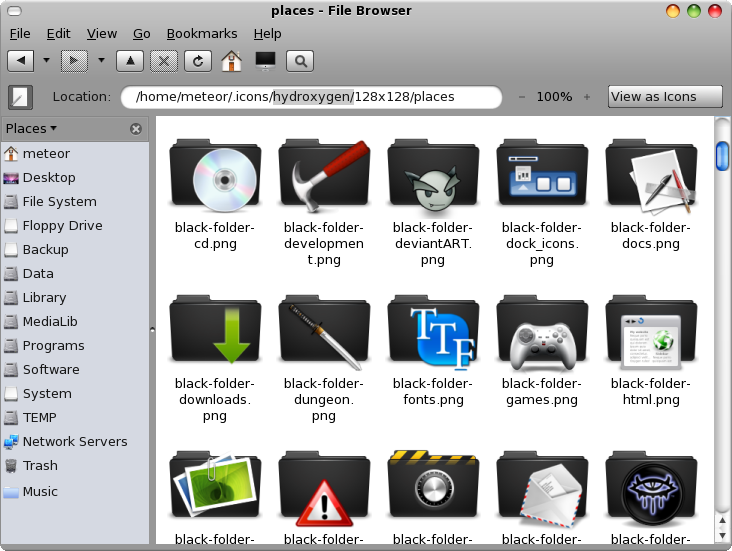Select meteor home in sidebar
This screenshot has height=551, width=732.
coord(75,153)
